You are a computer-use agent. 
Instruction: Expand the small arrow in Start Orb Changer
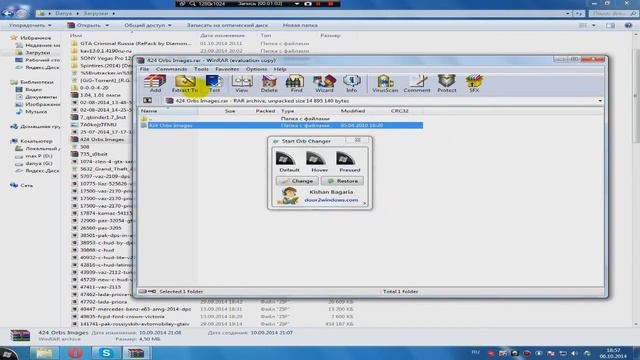click(x=364, y=203)
